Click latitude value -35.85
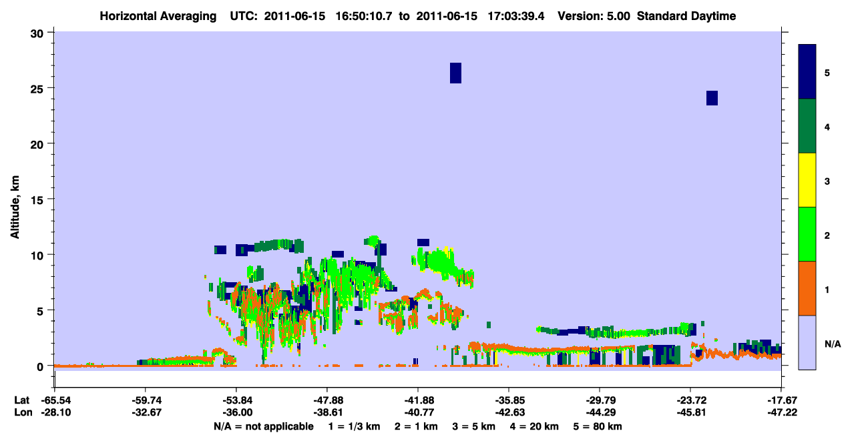 509,400
